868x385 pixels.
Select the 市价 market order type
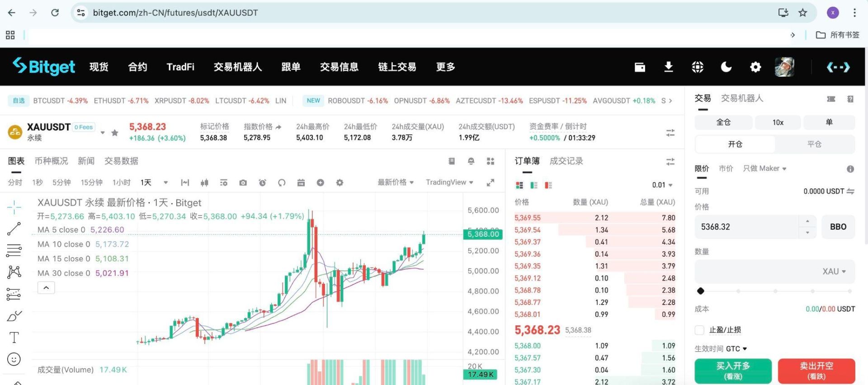[726, 169]
